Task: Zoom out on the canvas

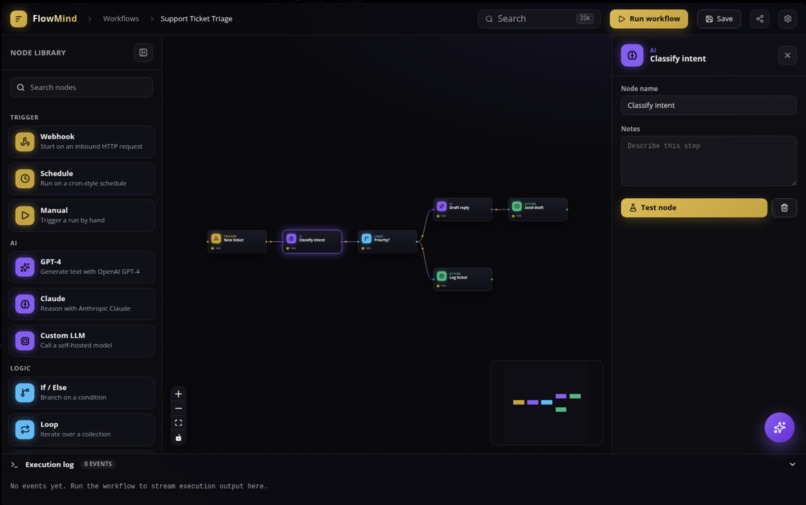Action: (x=178, y=408)
